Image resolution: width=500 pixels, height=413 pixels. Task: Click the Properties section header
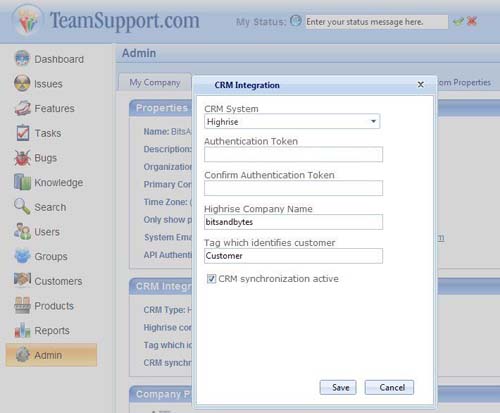pos(162,108)
